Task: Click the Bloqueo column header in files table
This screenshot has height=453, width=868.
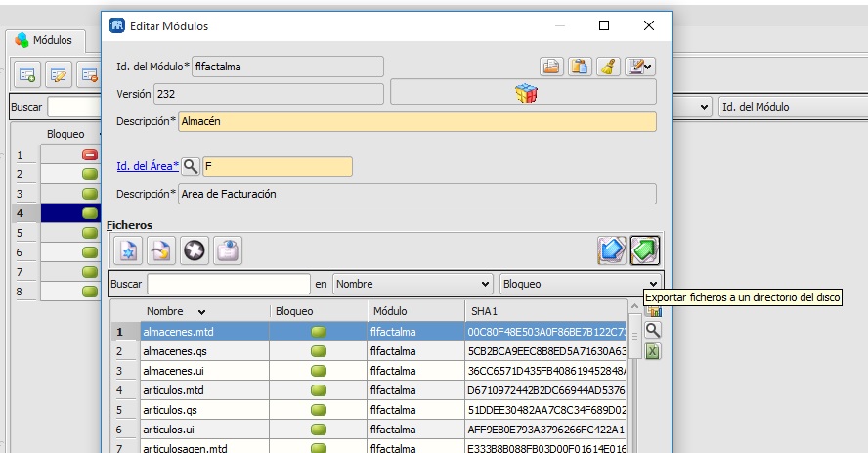Action: point(319,311)
